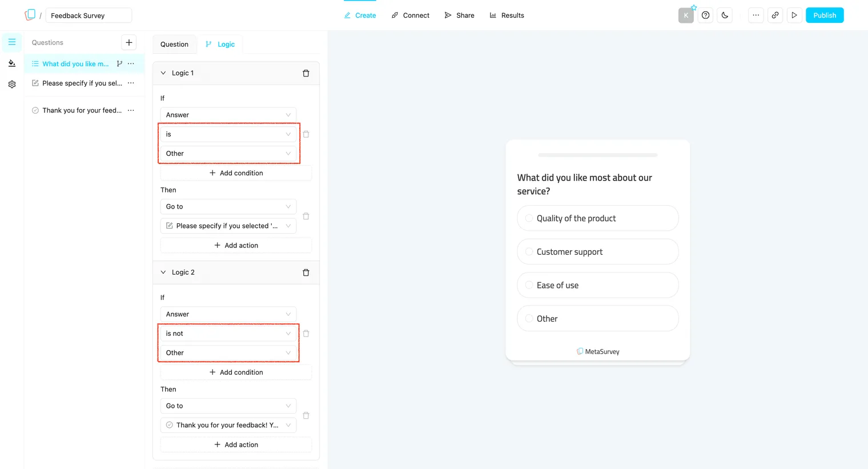Open the 'is not' operator dropdown in Logic 2

(228, 334)
